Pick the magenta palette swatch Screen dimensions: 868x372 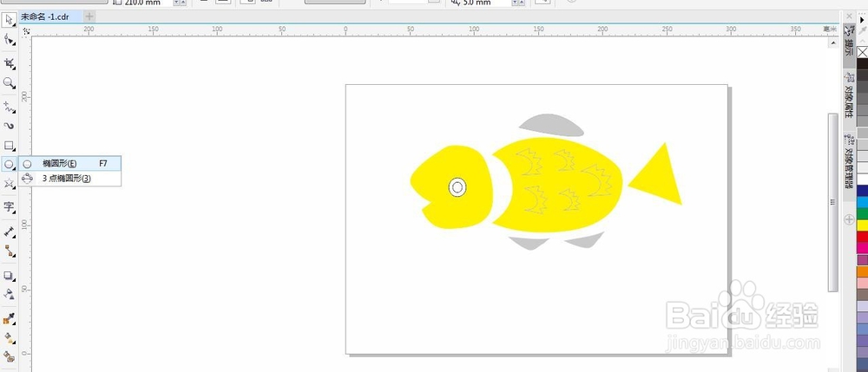pos(862,248)
